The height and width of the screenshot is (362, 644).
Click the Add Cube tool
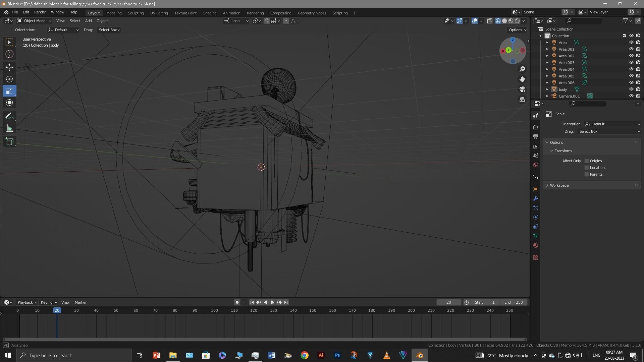click(x=9, y=141)
